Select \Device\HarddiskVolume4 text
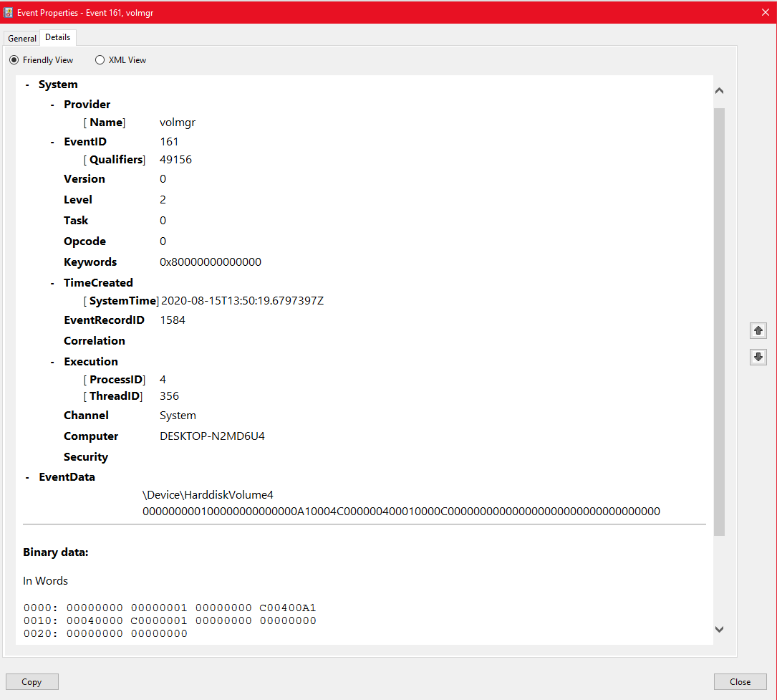777x700 pixels. pos(208,495)
